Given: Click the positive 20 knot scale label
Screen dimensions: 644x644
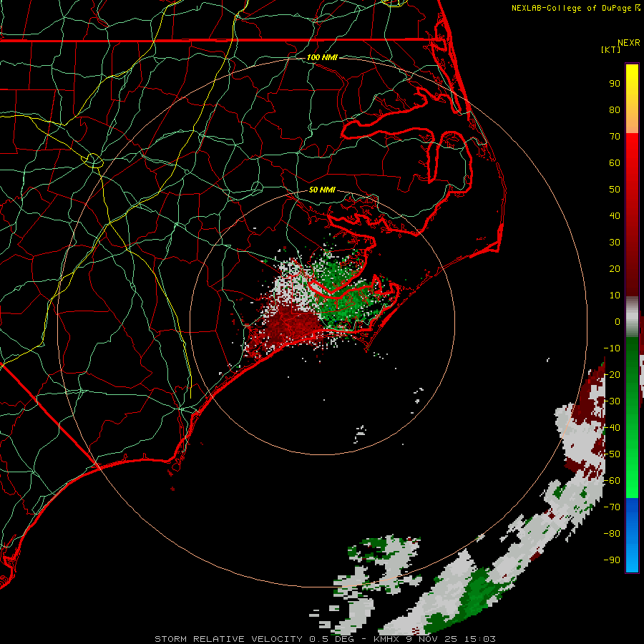Looking at the screenshot, I should (615, 269).
